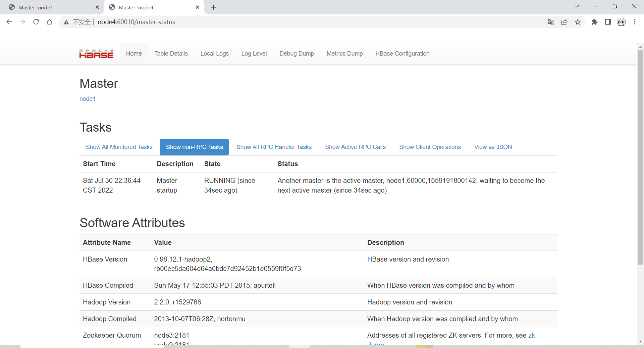644x348 pixels.
Task: Select Hadoop Compiled value '2013-10-07T06:28Z, hortonmu'
Action: click(x=200, y=319)
